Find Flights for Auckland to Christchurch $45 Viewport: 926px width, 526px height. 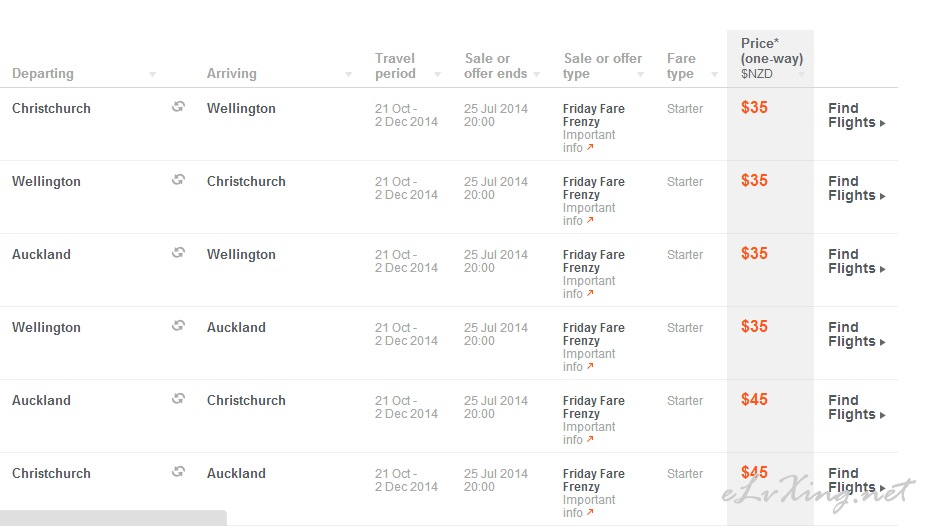(856, 407)
